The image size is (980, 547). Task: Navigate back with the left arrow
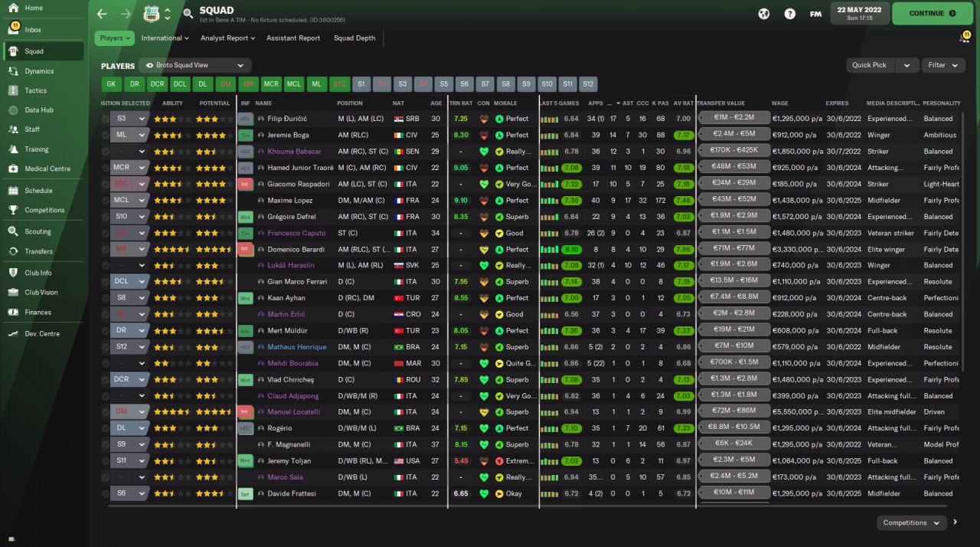102,14
